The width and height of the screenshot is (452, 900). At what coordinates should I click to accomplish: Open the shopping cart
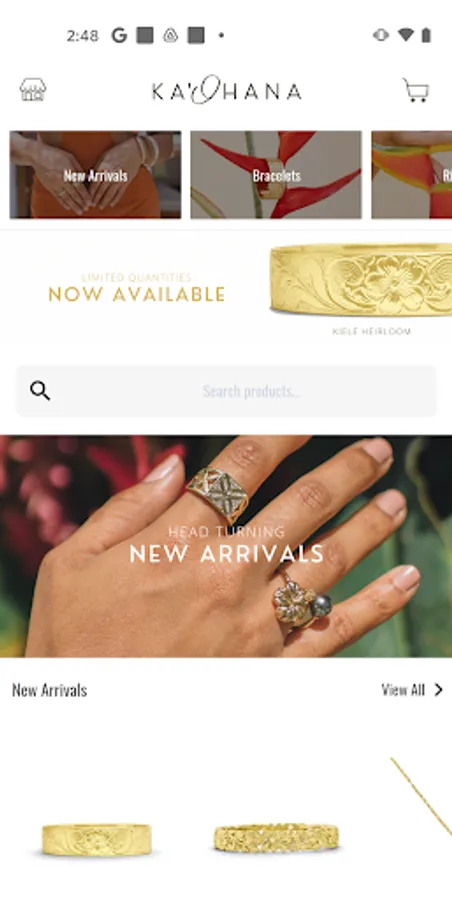click(x=415, y=90)
